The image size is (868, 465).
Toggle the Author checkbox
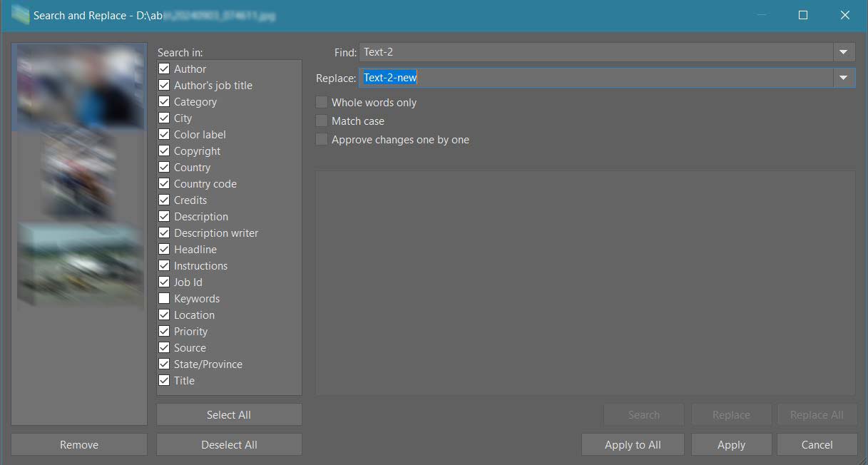tap(164, 69)
